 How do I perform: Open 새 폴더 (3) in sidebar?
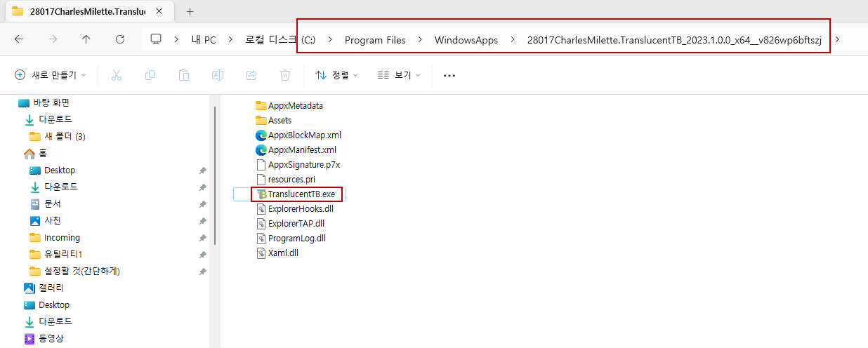click(57, 136)
